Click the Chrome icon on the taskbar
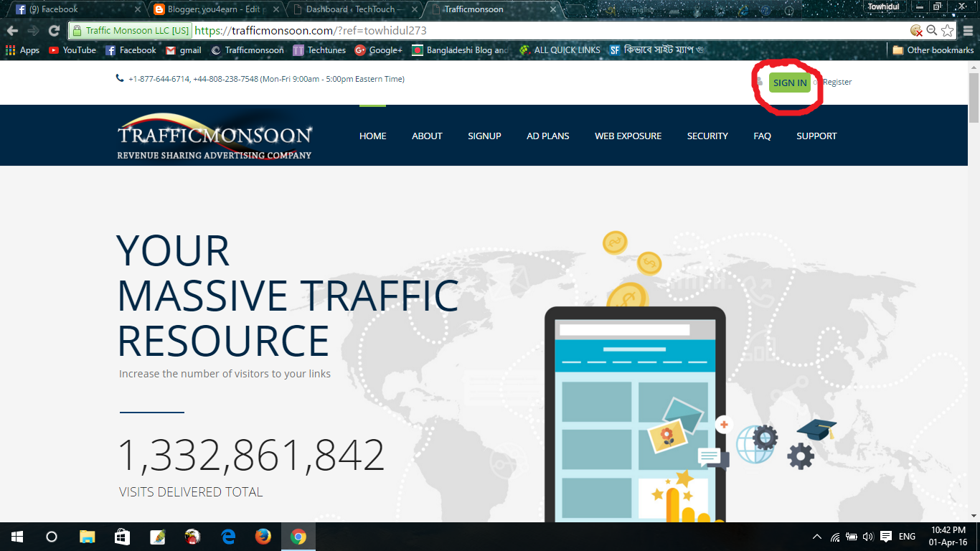Viewport: 980px width, 551px height. pyautogui.click(x=298, y=537)
